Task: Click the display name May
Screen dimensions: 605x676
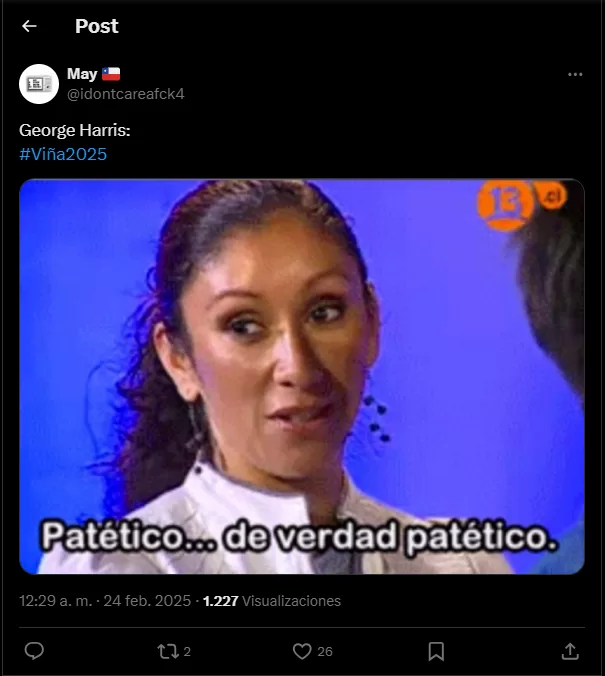Action: [82, 74]
